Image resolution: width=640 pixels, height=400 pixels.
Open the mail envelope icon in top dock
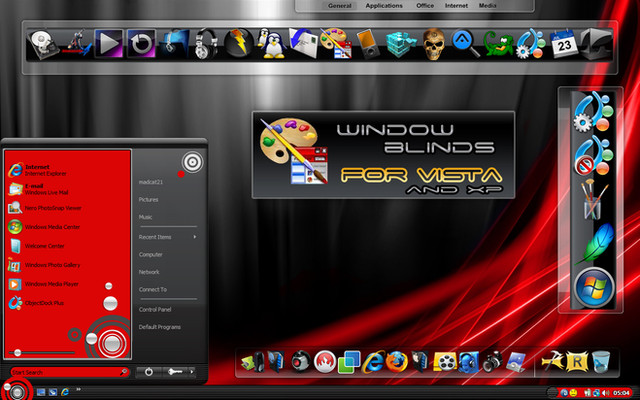[x=303, y=43]
